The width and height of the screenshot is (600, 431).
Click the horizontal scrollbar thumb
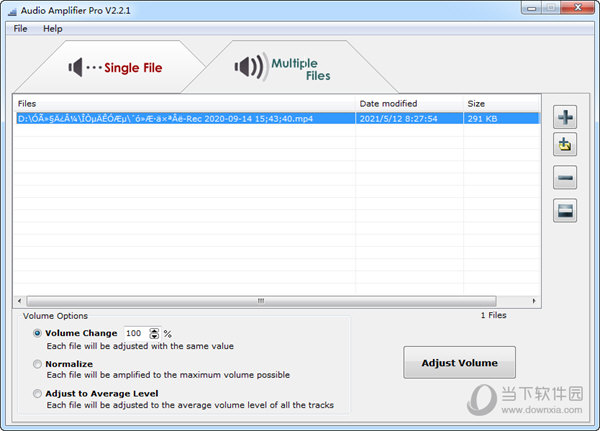(x=261, y=301)
